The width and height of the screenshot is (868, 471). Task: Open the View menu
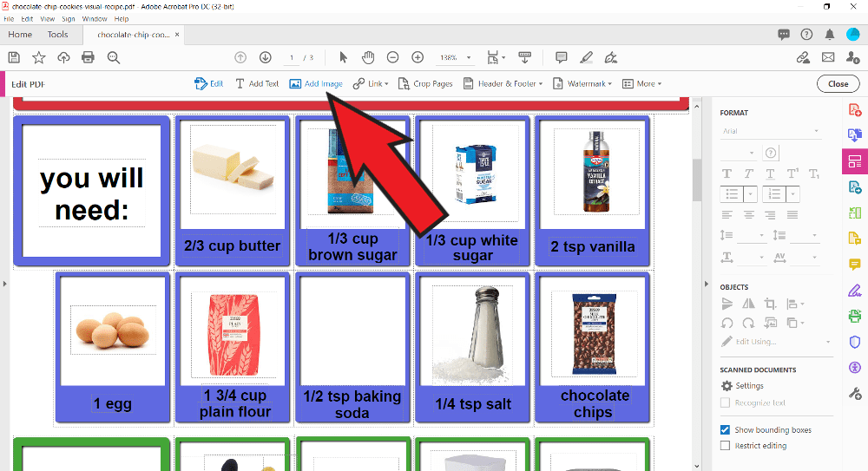(x=47, y=18)
